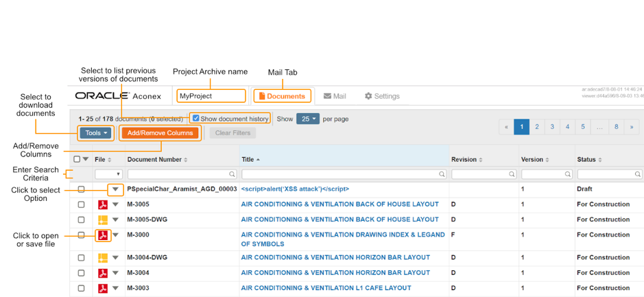Open the select-all arrow beside header checkbox
The width and height of the screenshot is (644, 297).
point(86,159)
